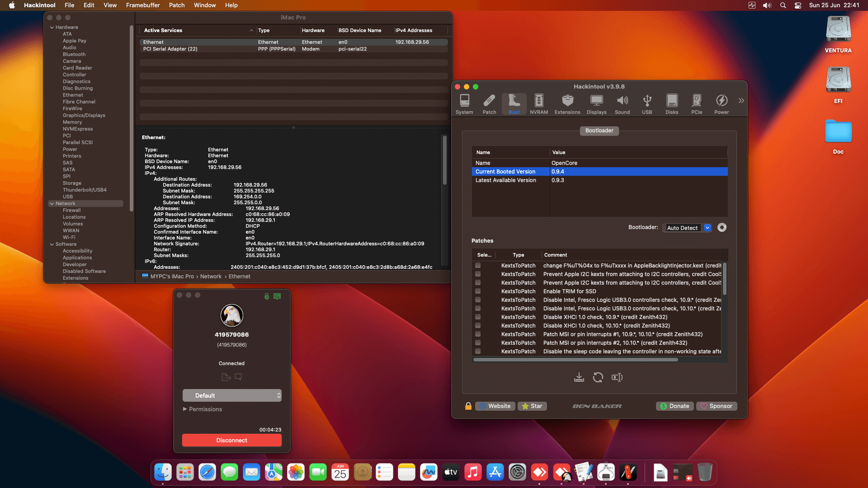Image resolution: width=868 pixels, height=488 pixels.
Task: Open the Patch menu in menu bar
Action: point(177,5)
